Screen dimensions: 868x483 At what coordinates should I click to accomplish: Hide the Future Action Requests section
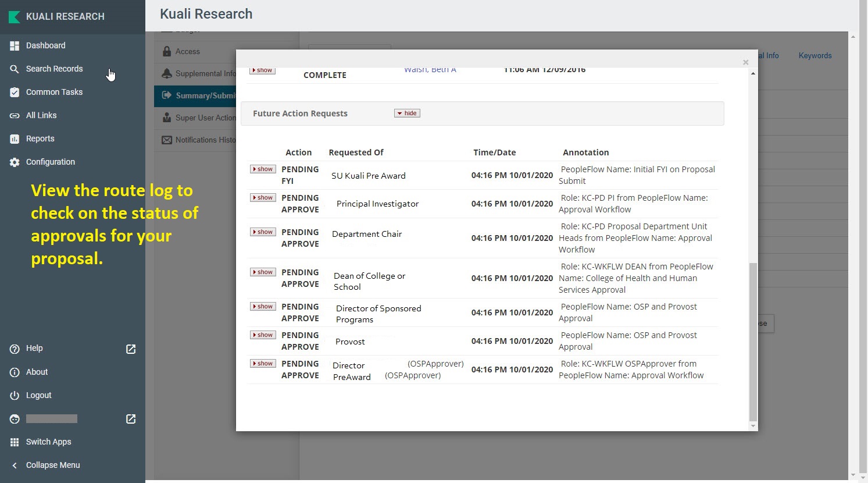click(407, 113)
